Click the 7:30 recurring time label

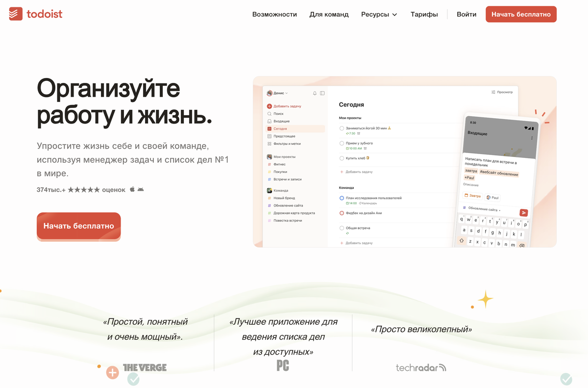351,133
